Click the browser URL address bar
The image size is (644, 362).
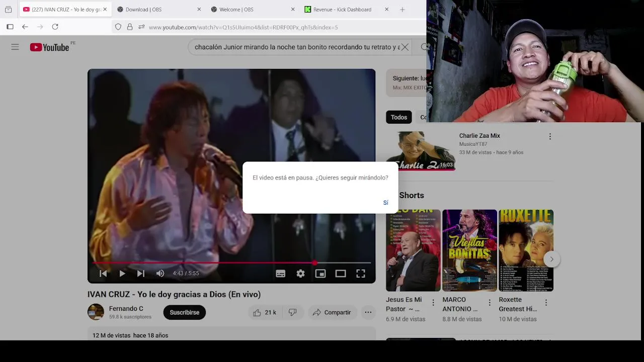coord(269,27)
